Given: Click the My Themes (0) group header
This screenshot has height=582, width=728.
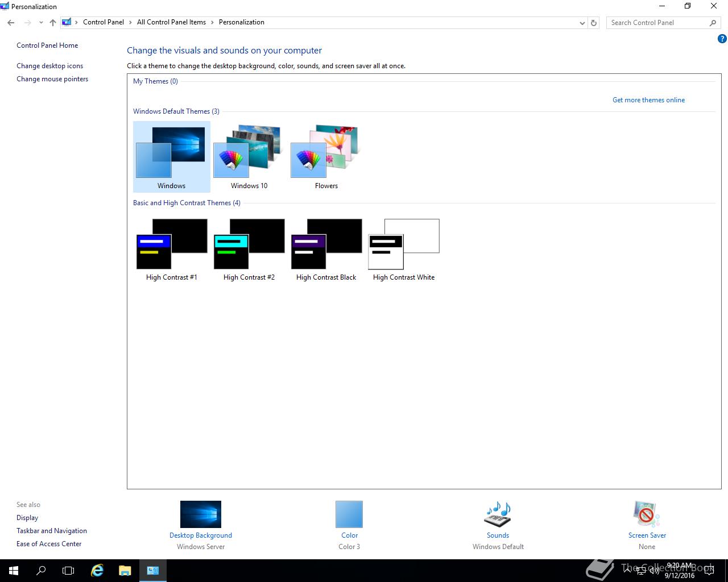Looking at the screenshot, I should [155, 81].
